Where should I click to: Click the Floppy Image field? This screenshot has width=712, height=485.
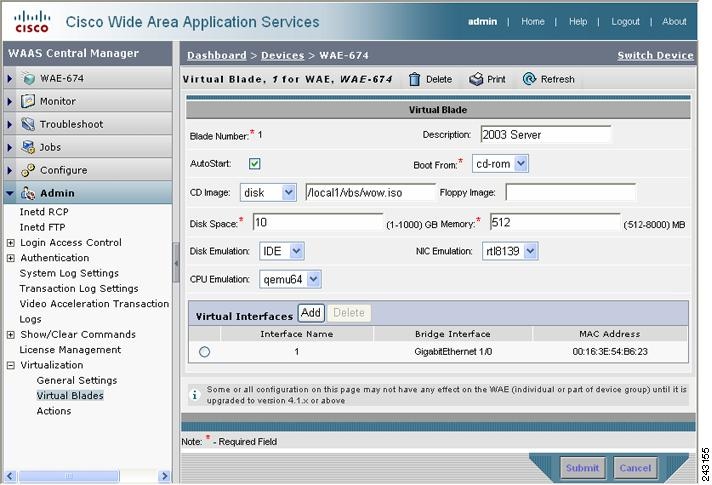[570, 193]
